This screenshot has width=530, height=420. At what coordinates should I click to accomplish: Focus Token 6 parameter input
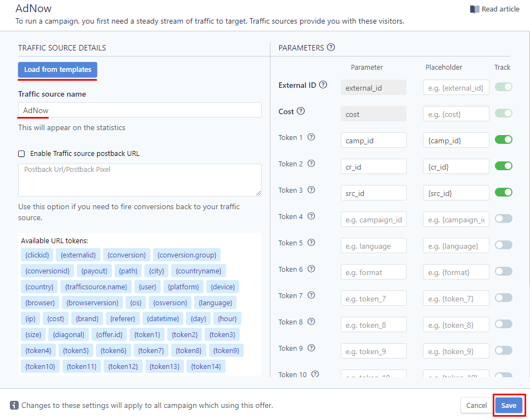coord(373,272)
